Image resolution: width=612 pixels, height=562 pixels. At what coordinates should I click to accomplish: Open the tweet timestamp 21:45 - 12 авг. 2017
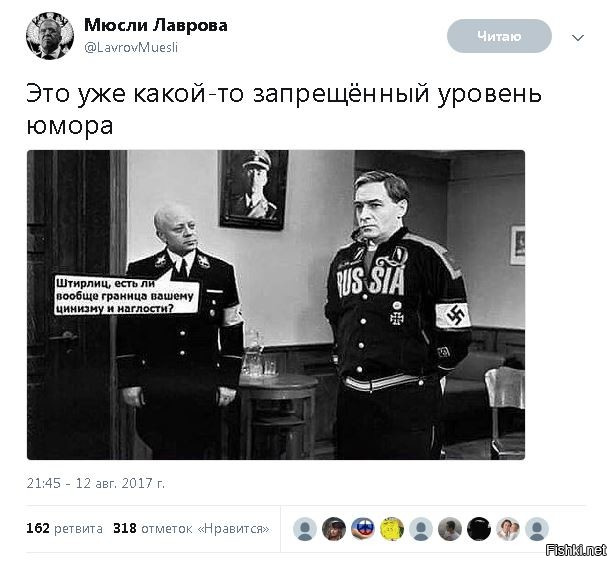96,483
